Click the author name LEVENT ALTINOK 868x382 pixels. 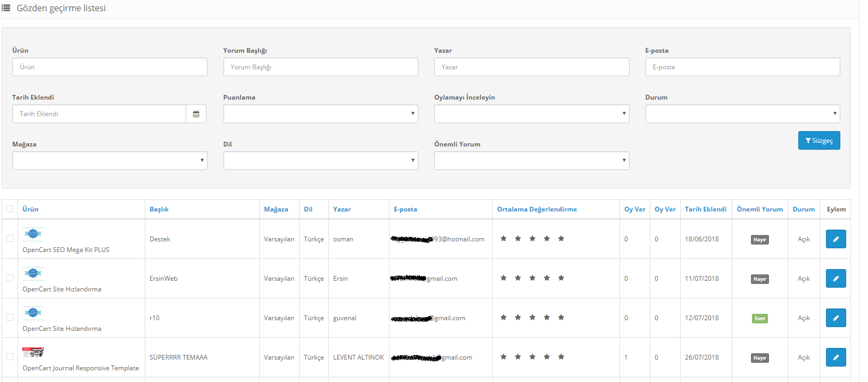coord(358,357)
